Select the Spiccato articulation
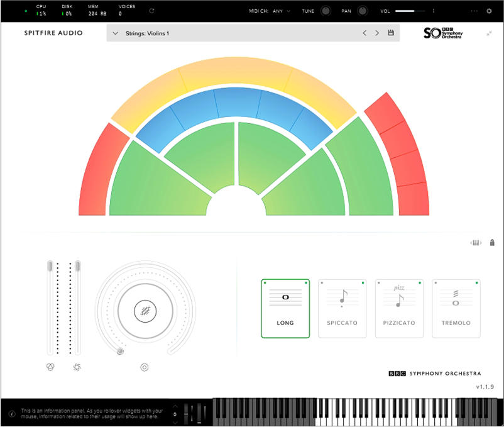 point(342,309)
